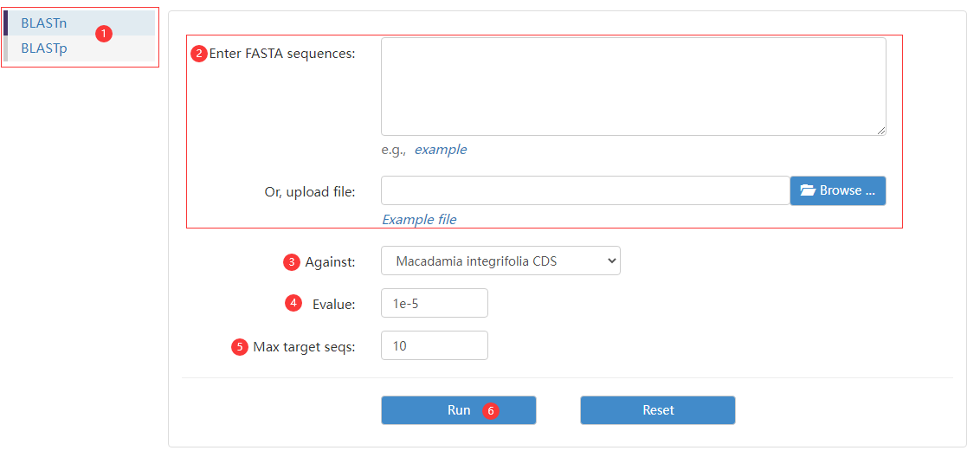
Task: Click red marker 6 on Run button
Action: [x=491, y=411]
